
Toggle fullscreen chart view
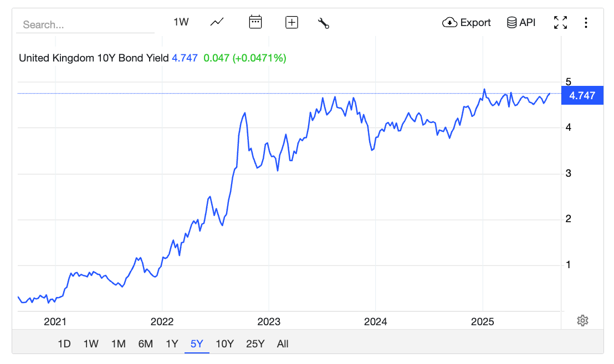point(560,22)
